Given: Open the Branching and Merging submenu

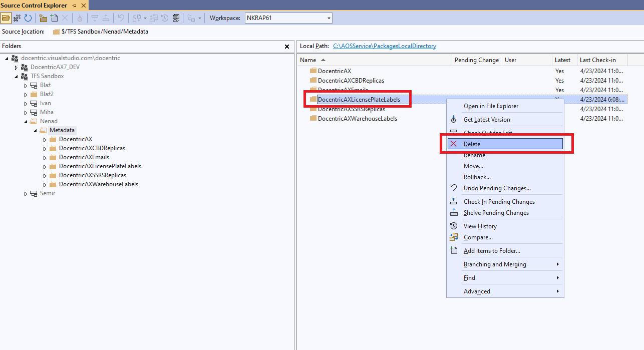Looking at the screenshot, I should [x=494, y=264].
